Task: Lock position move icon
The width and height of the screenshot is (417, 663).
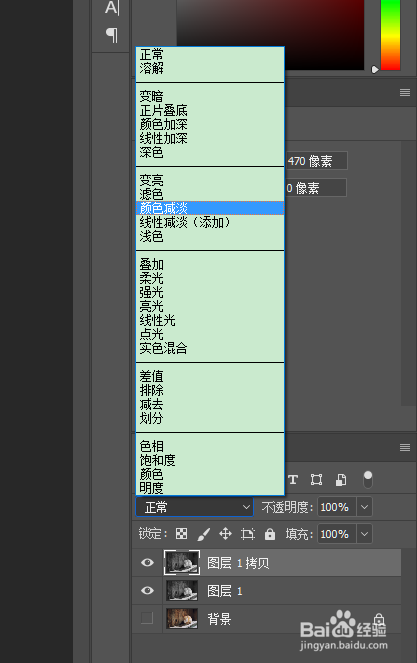Action: [x=225, y=534]
